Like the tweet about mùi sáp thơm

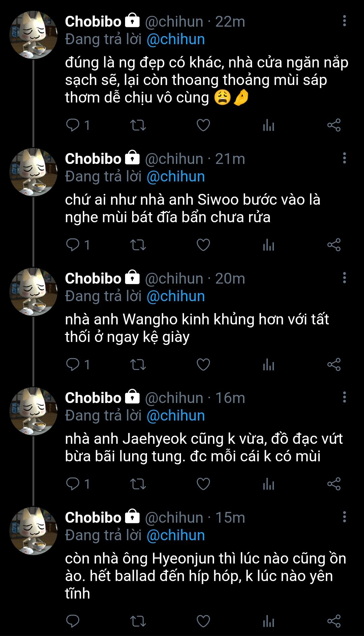203,125
